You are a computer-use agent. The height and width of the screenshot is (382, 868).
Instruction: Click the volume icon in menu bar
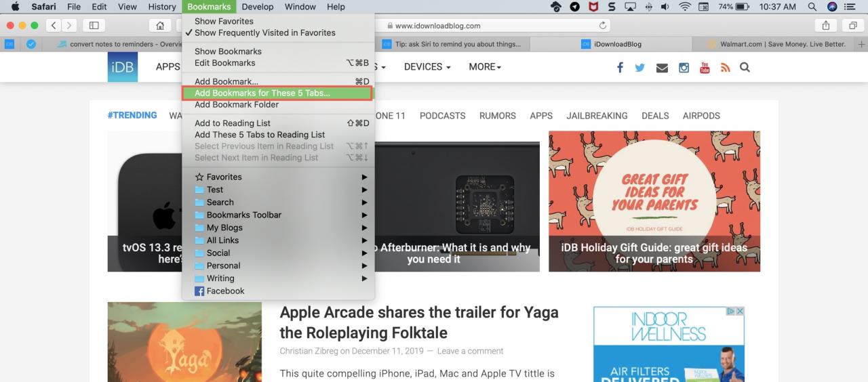point(665,7)
